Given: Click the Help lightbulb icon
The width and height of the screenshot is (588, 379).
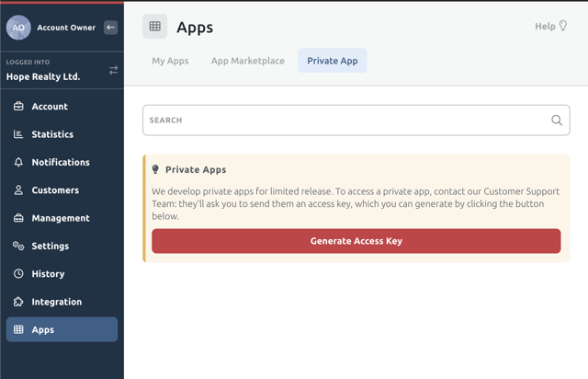Looking at the screenshot, I should pos(563,27).
